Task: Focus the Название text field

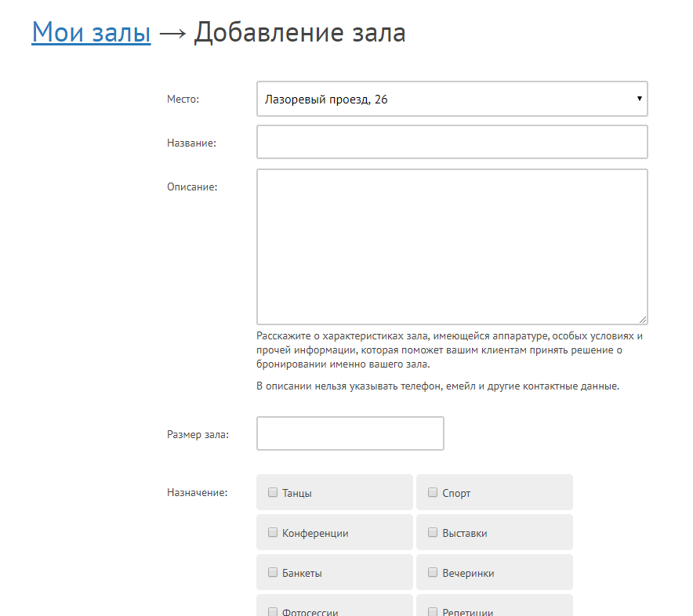Action: pyautogui.click(x=452, y=142)
